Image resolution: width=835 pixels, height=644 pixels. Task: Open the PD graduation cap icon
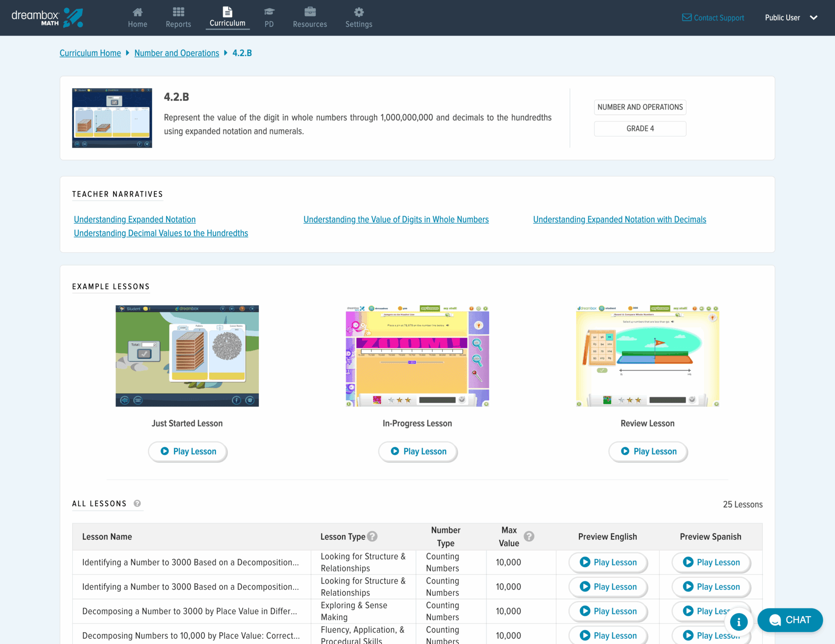point(269,12)
